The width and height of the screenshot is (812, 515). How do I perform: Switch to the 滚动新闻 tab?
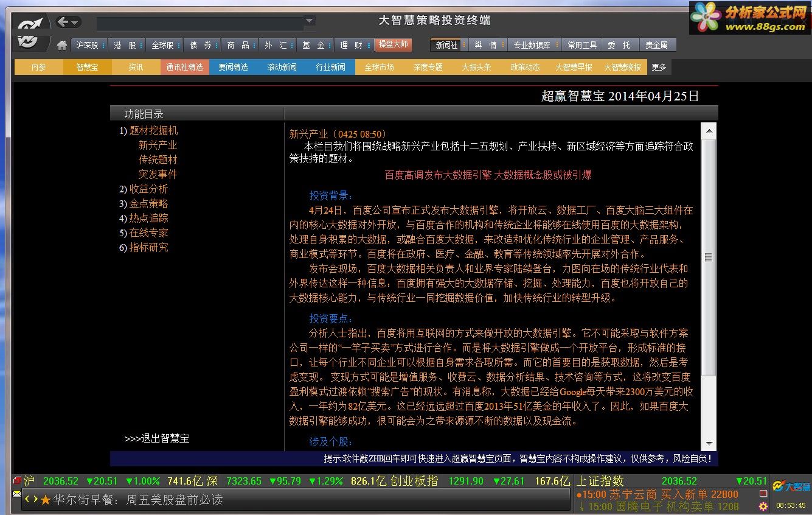point(282,67)
